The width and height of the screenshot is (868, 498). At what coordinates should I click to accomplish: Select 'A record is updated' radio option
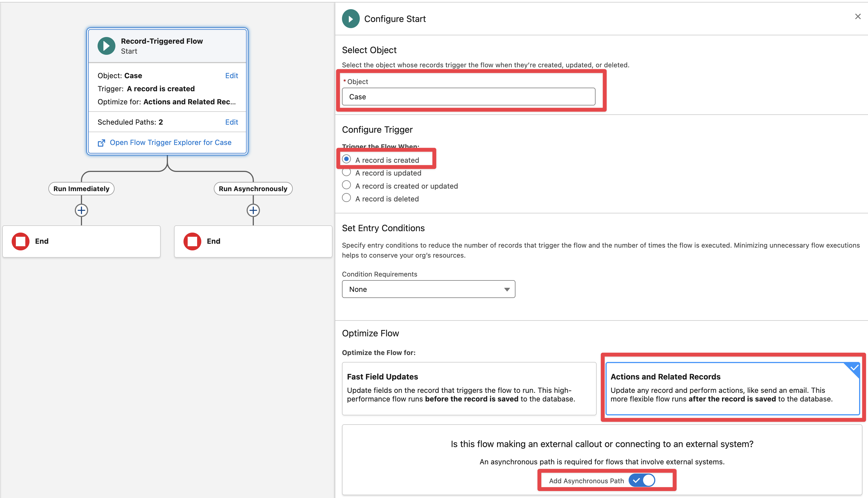point(346,173)
